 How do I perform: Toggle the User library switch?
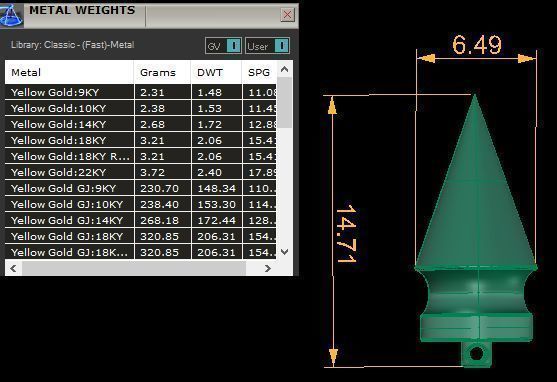pyautogui.click(x=267, y=46)
